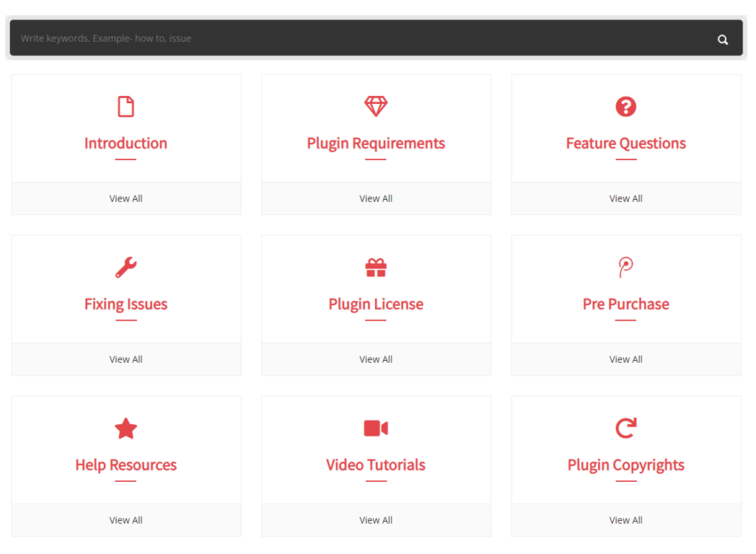
Task: Click the refresh icon above Plugin Copyrights
Action: click(625, 427)
